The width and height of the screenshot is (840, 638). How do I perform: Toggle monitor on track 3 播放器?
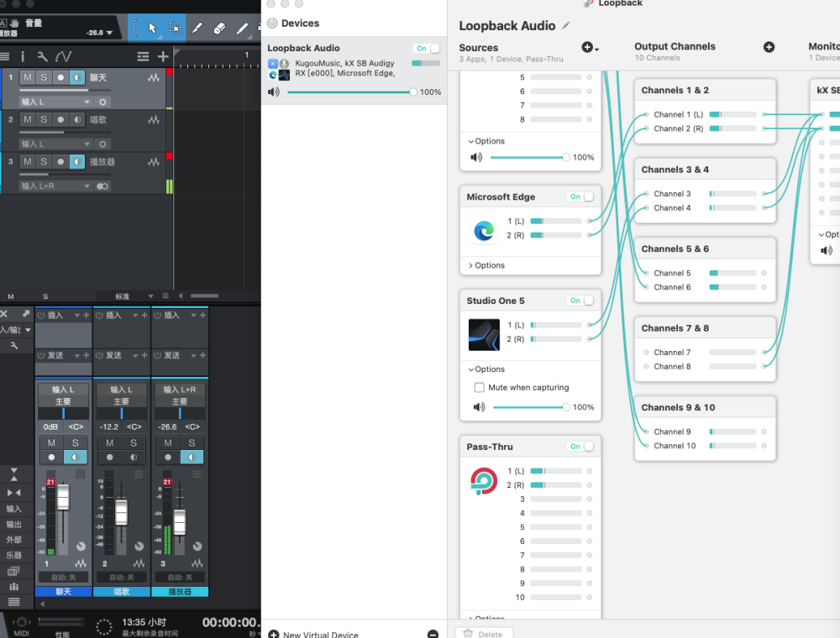pos(77,162)
